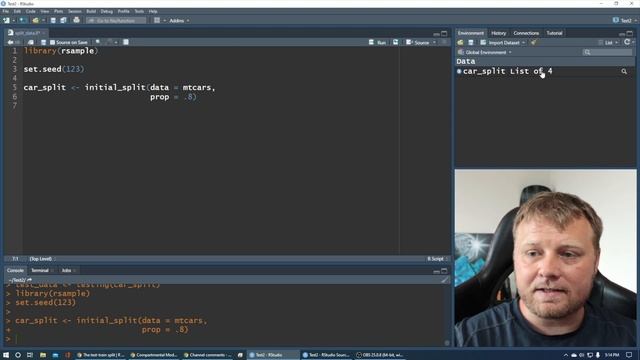Open the Session menu
This screenshot has width=640, height=360.
(75, 11)
